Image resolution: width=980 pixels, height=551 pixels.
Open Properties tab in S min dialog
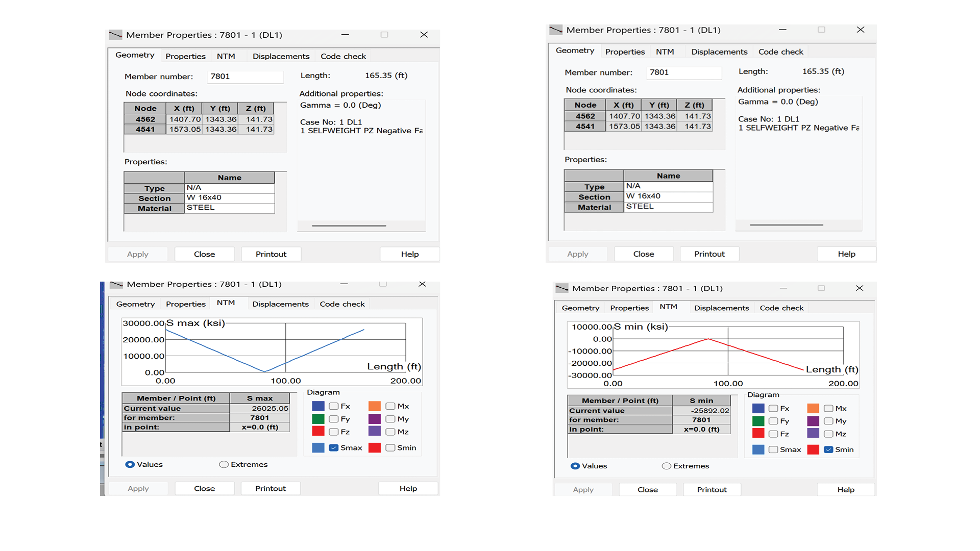(x=629, y=308)
